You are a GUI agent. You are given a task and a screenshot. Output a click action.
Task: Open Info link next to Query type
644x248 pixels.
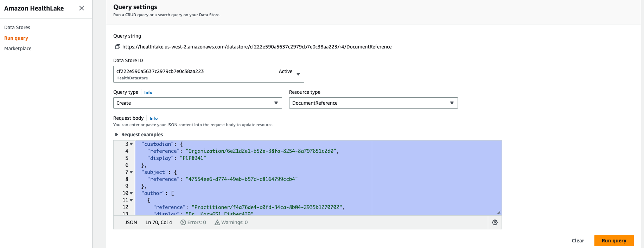[x=148, y=92]
